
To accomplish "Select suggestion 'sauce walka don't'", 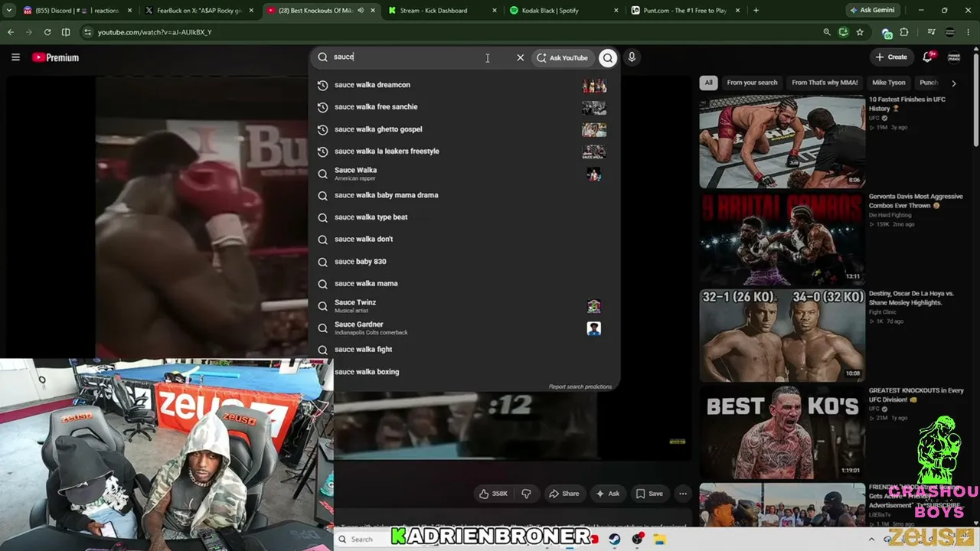I will [x=464, y=240].
